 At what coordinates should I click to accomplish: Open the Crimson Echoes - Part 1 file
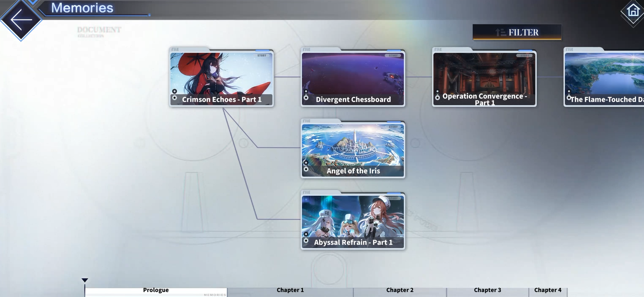(221, 77)
